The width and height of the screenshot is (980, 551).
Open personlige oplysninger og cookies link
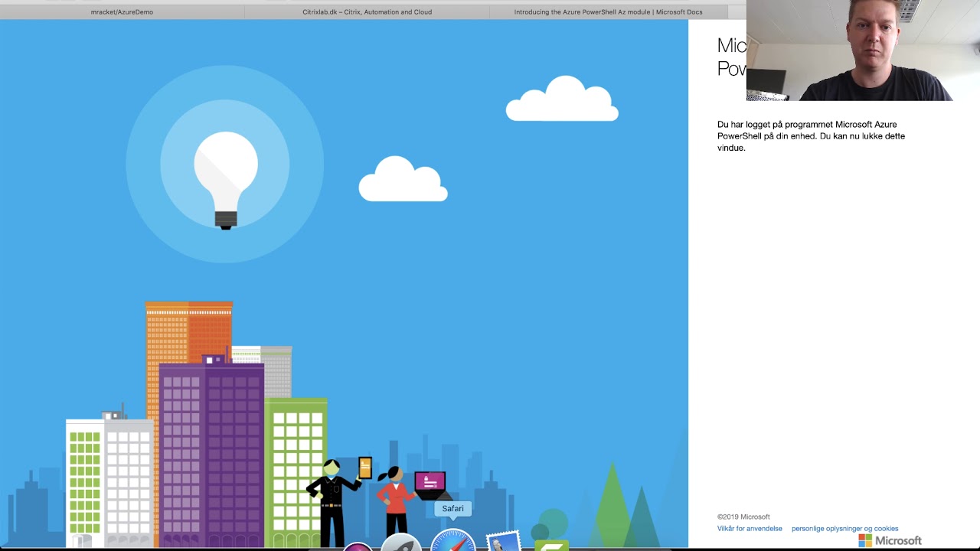(844, 529)
